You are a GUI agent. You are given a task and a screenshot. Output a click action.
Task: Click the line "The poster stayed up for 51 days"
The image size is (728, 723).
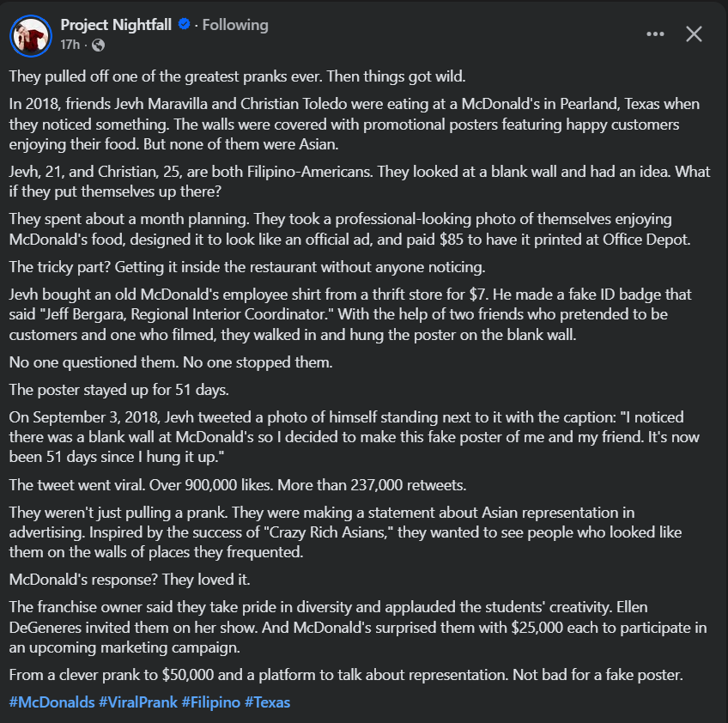tap(118, 390)
